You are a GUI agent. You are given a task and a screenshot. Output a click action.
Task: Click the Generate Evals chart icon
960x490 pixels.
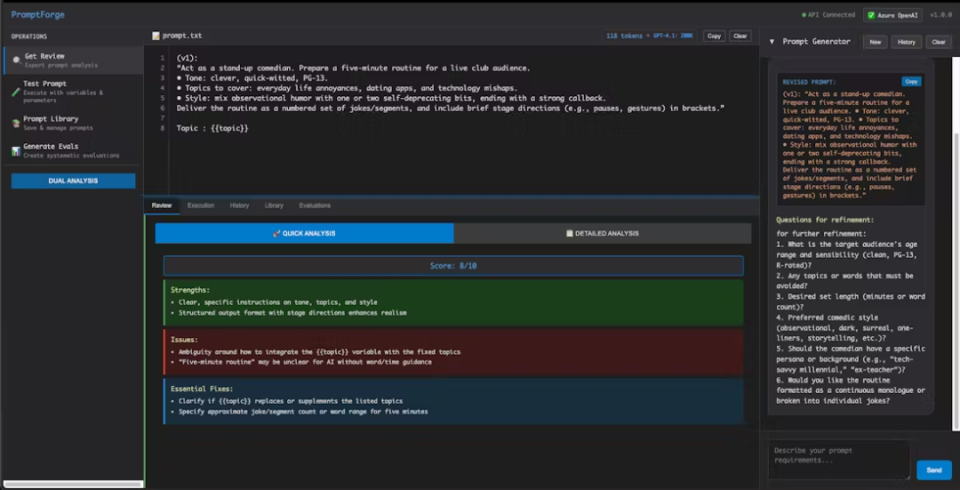point(16,151)
